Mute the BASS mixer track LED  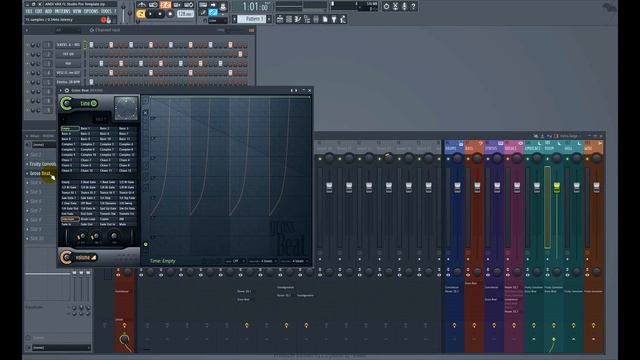click(x=468, y=159)
